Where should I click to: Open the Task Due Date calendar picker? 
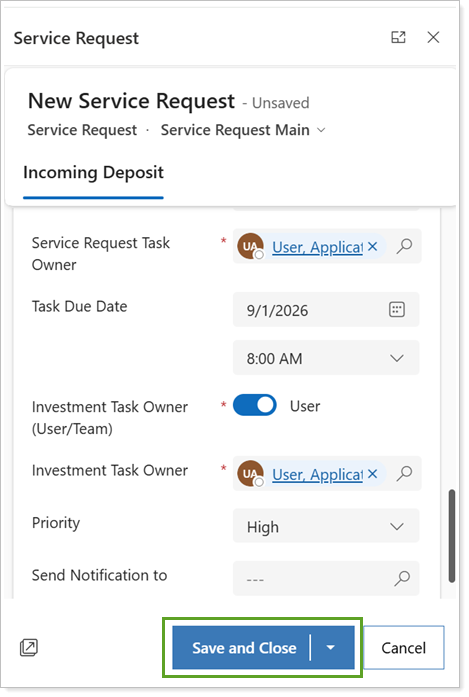click(397, 309)
